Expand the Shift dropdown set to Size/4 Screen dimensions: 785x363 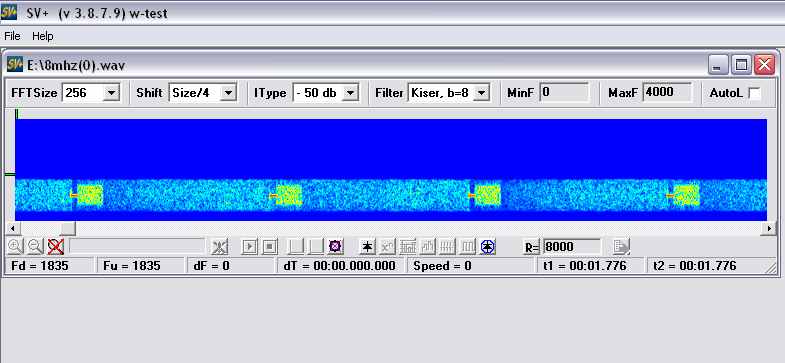(x=228, y=93)
